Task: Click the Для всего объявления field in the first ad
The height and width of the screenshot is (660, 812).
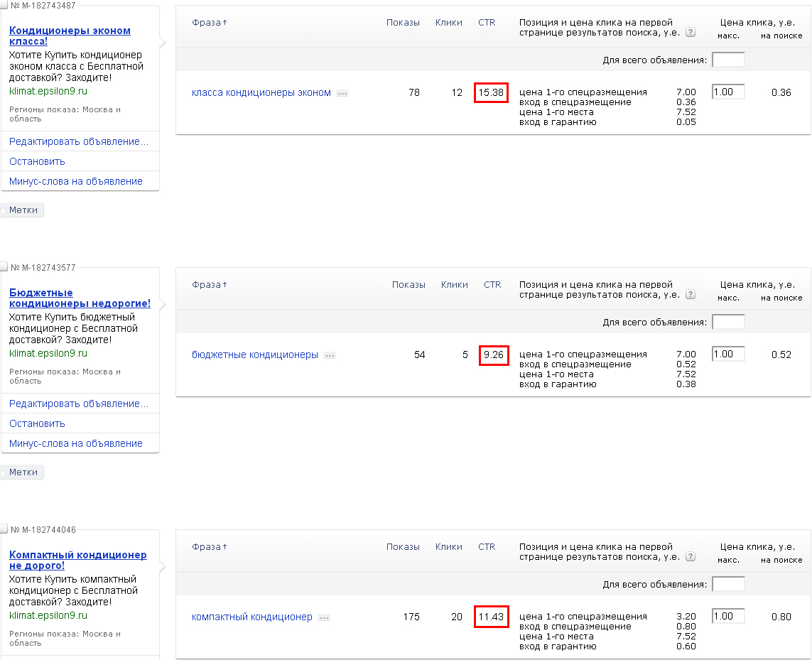Action: pos(728,60)
